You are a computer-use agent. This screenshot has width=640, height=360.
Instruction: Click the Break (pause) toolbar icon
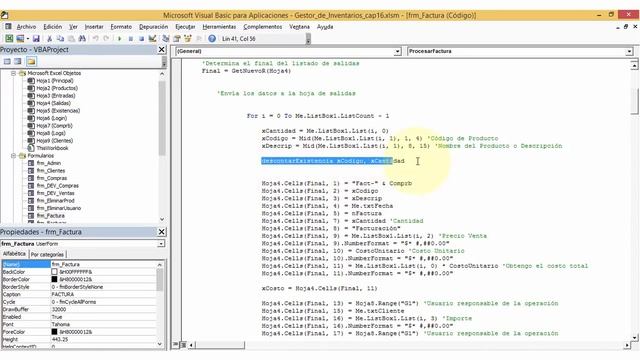click(x=131, y=38)
